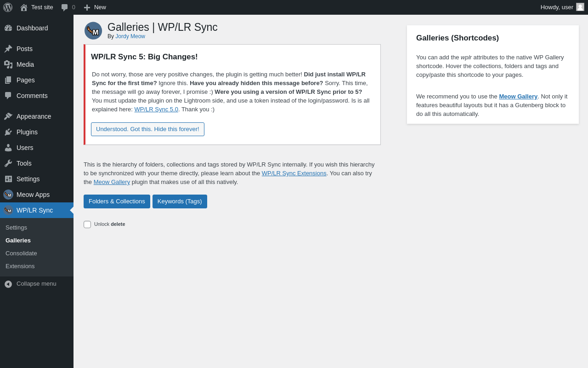588x368 pixels.
Task: Click the Users person icon
Action: click(x=8, y=148)
